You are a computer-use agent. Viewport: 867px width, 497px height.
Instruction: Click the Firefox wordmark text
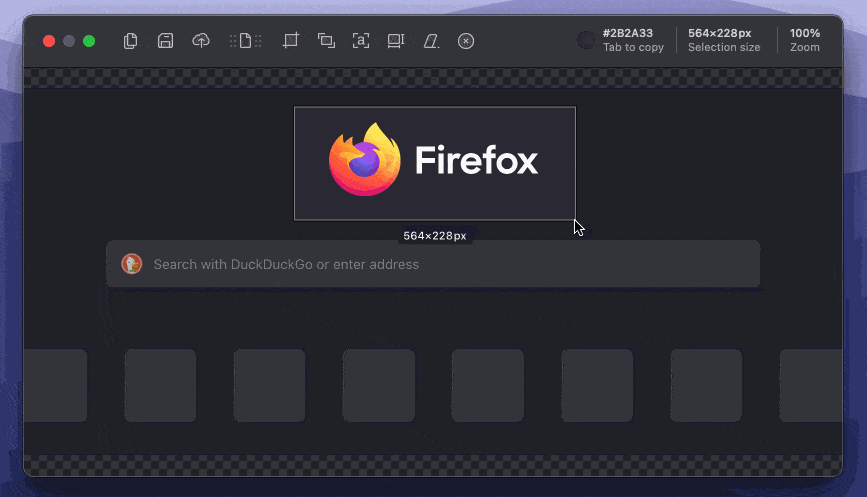(x=476, y=161)
